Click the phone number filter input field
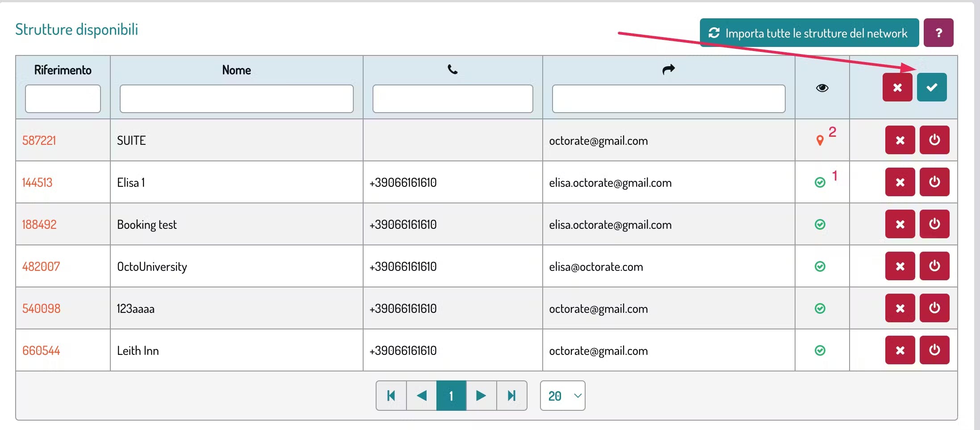 pos(453,99)
